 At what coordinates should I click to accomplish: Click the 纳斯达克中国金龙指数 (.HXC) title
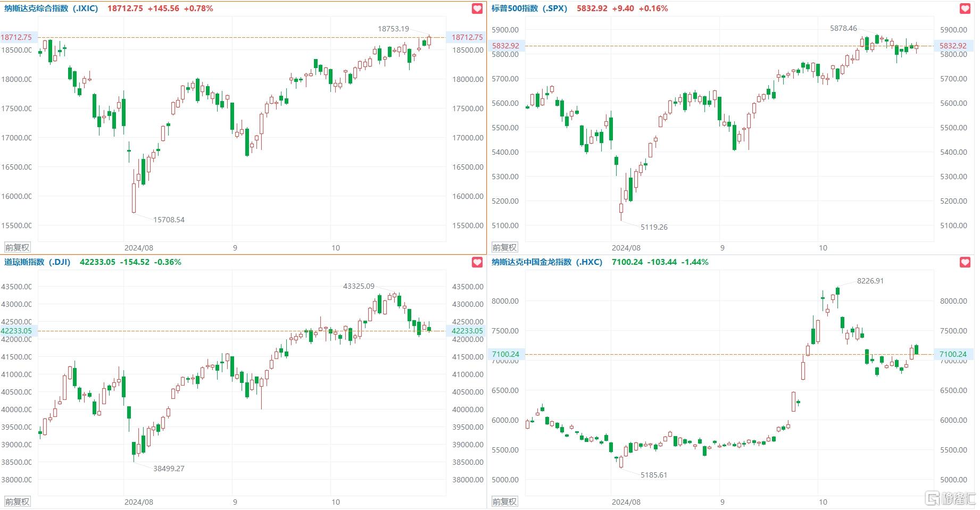[x=547, y=262]
